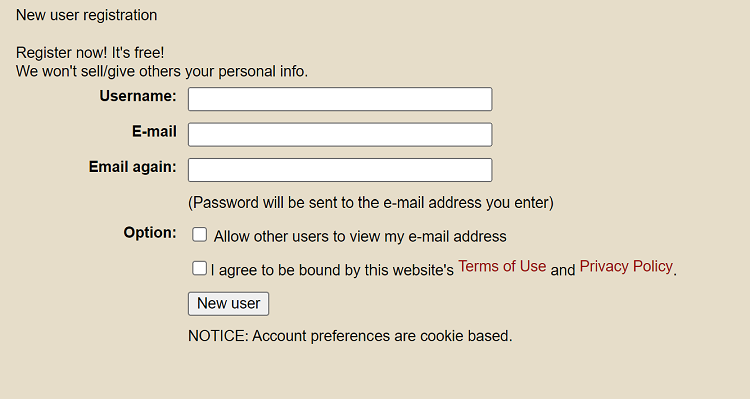Click the Email again: label
The width and height of the screenshot is (750, 399).
click(x=132, y=167)
